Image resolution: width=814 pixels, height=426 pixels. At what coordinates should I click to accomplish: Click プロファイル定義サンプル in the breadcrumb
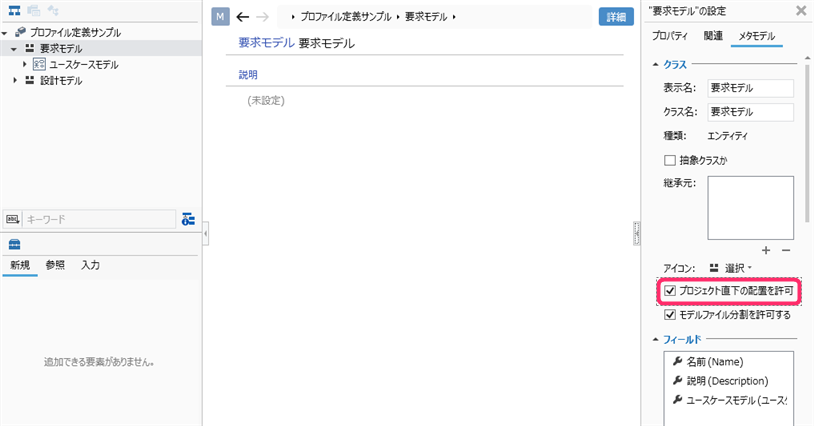tap(345, 17)
